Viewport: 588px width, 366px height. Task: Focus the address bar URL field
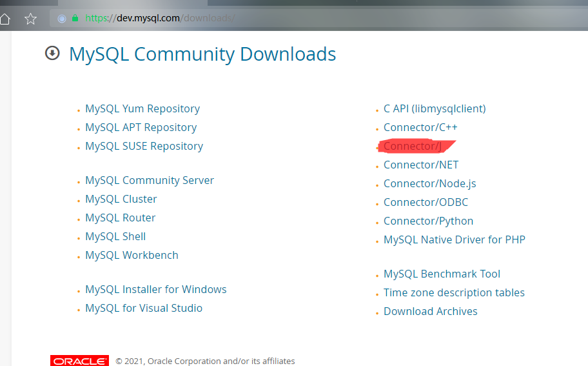pos(318,18)
